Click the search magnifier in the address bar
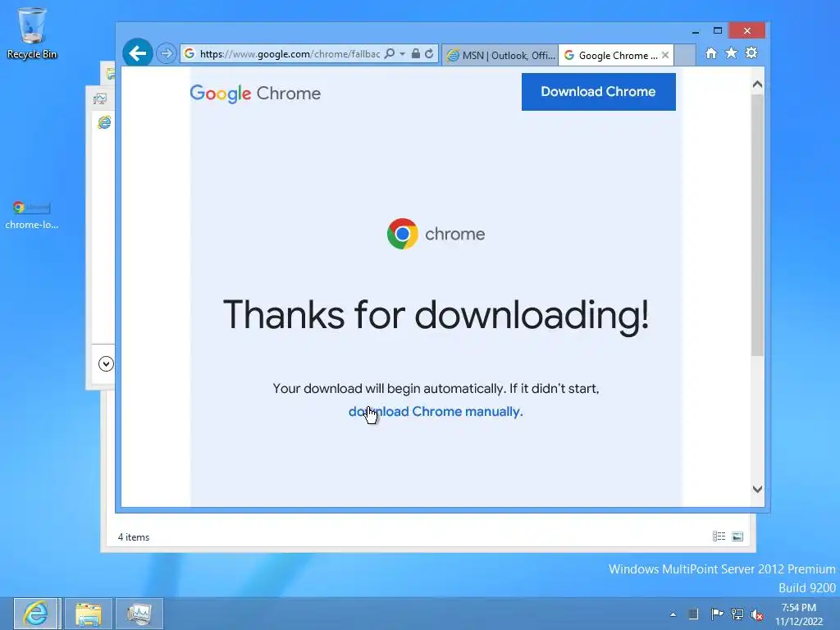The image size is (840, 630). tap(390, 53)
